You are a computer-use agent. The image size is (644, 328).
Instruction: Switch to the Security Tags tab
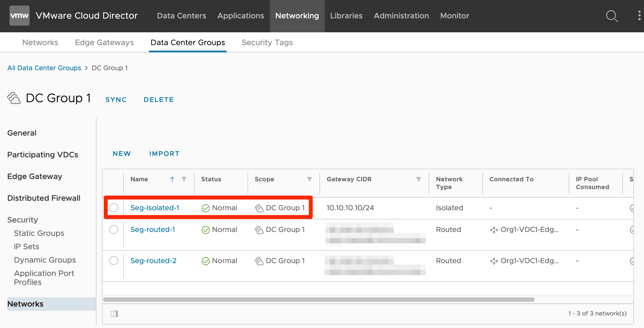tap(267, 42)
